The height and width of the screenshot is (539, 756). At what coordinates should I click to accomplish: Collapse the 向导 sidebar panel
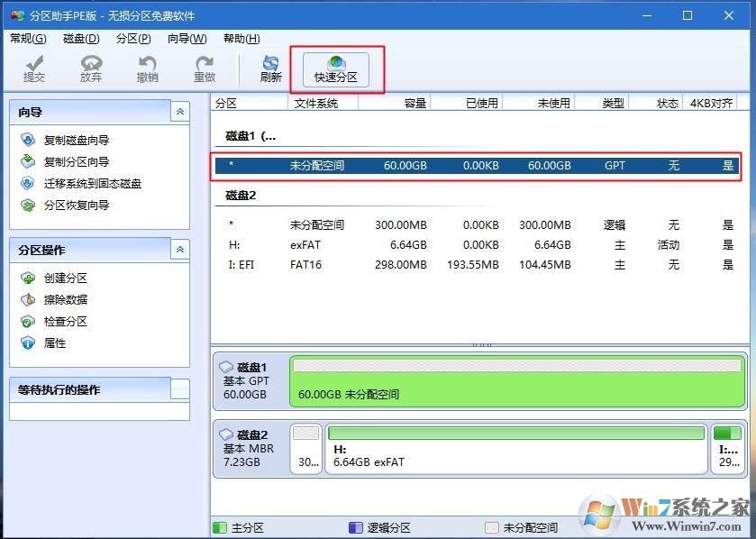(x=180, y=112)
